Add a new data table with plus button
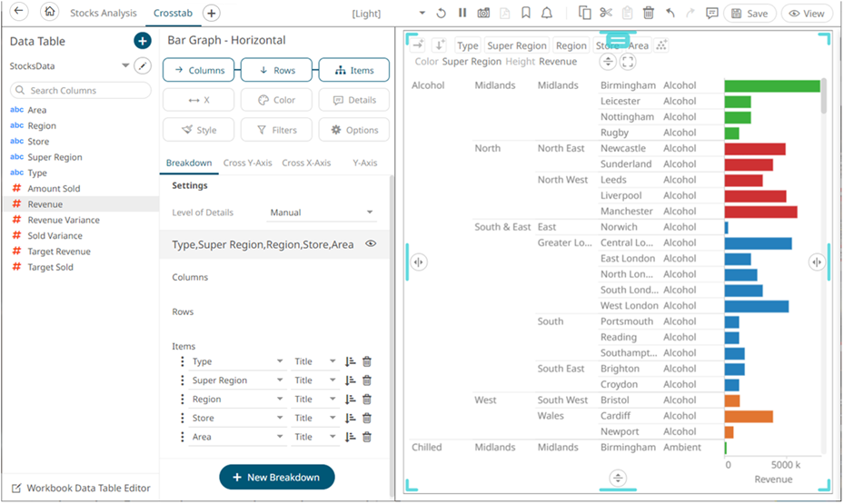 click(x=142, y=41)
